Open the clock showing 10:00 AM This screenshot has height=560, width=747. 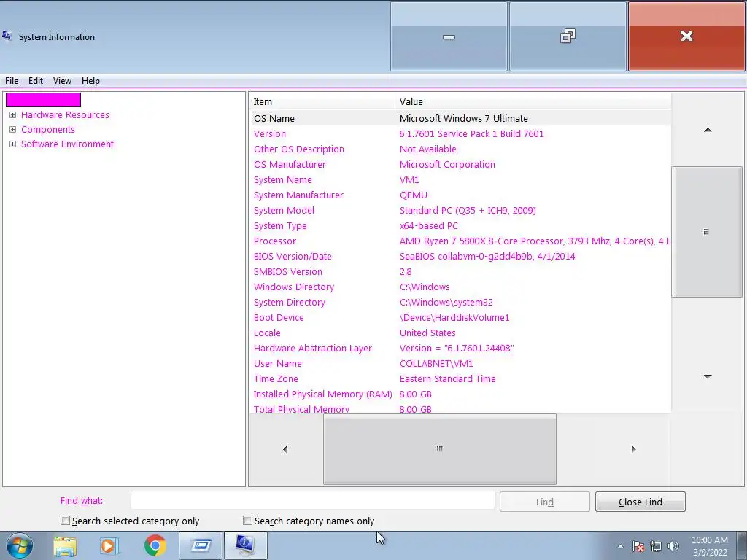(x=709, y=546)
